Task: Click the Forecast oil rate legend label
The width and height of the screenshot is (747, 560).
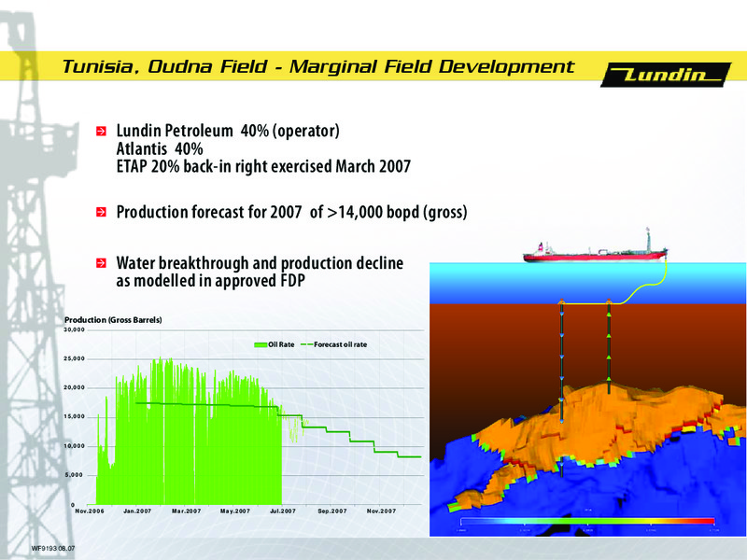Action: coord(341,344)
